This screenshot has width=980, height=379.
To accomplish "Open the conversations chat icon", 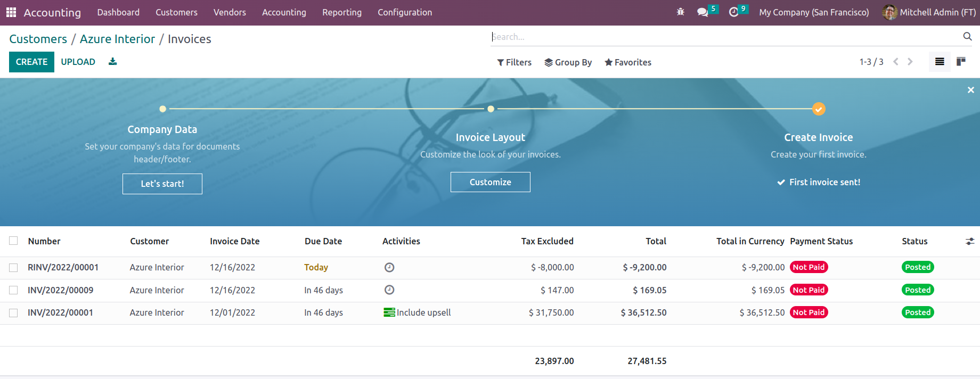I will point(703,12).
